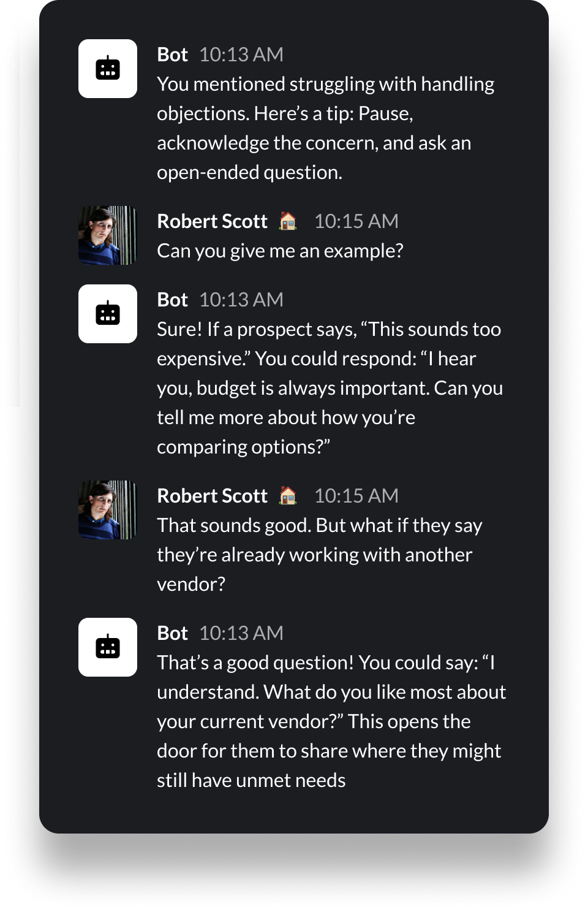The image size is (588, 912).
Task: Click the Robert Scott name above "That sounds good"
Action: pos(212,496)
